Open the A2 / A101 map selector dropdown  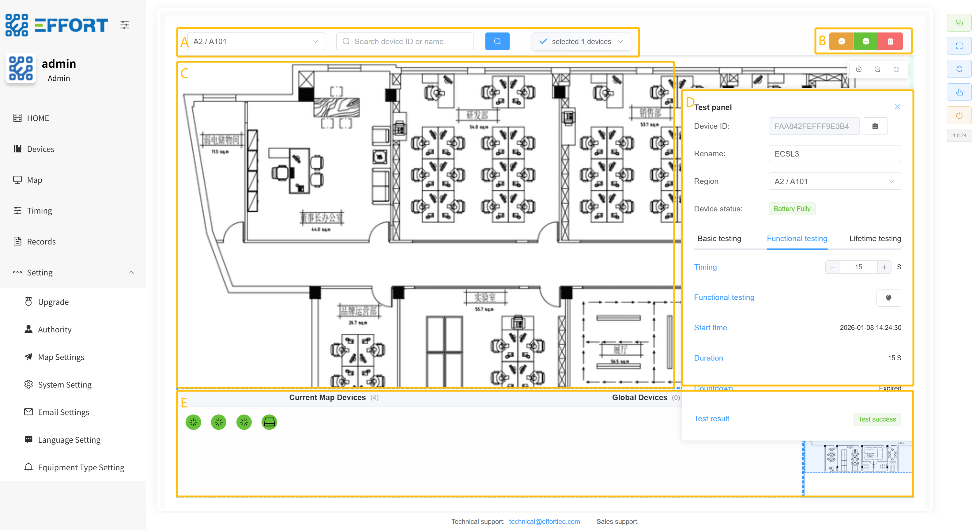256,41
